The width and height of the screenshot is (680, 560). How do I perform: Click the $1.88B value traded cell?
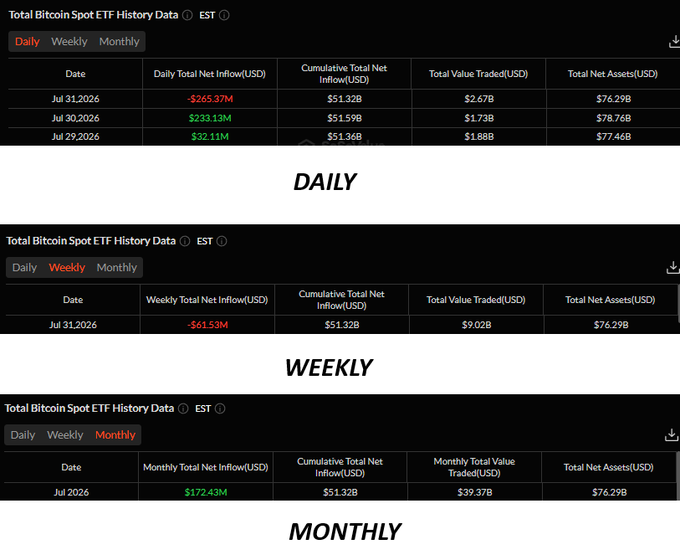click(479, 137)
